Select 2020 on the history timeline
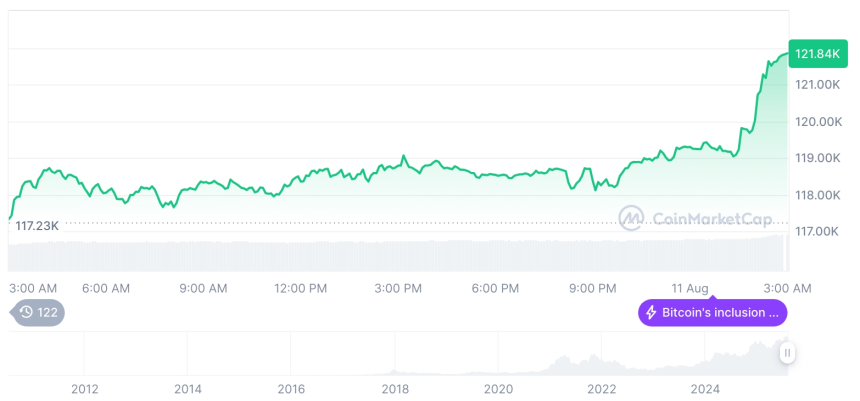The image size is (860, 401). (498, 388)
